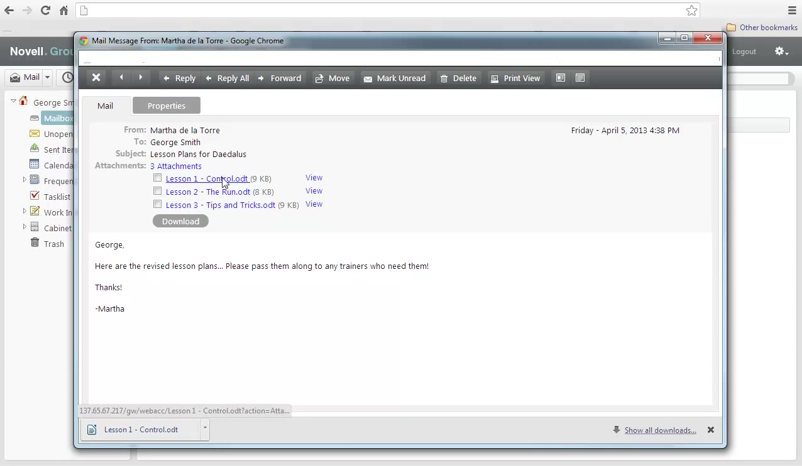Tick the Lesson 2 - The Run.odt checkbox
Image resolution: width=802 pixels, height=466 pixels.
158,191
